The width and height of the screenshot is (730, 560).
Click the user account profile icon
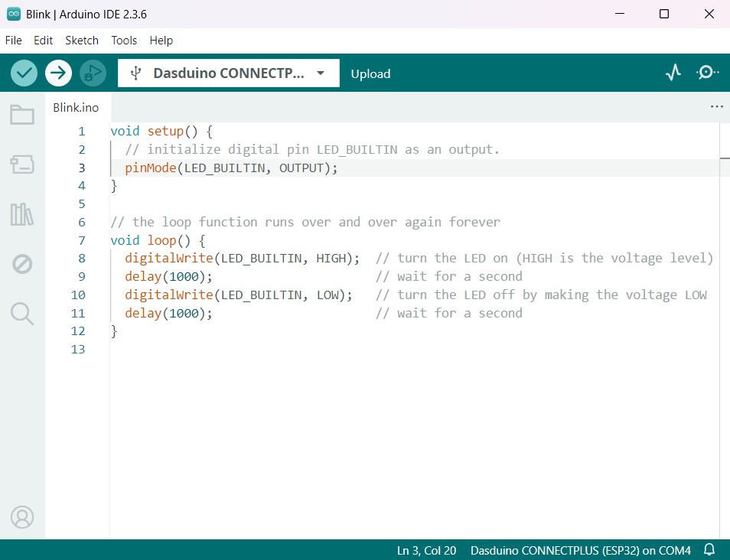(22, 517)
